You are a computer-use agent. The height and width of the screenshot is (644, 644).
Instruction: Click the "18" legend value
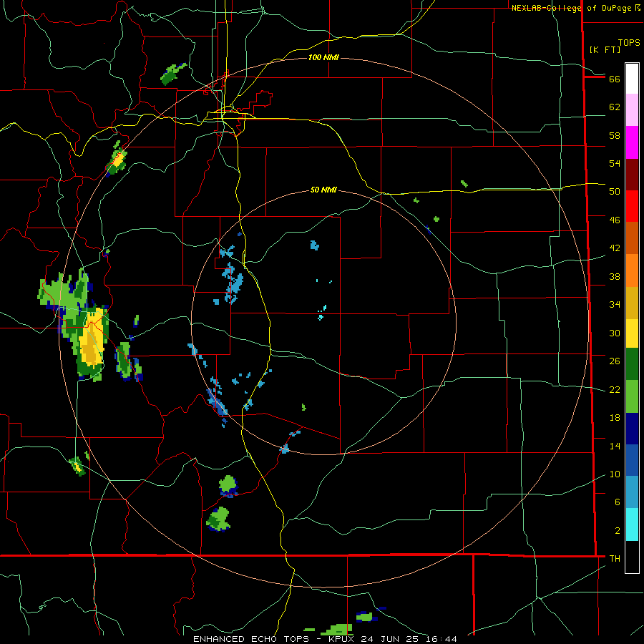(615, 418)
